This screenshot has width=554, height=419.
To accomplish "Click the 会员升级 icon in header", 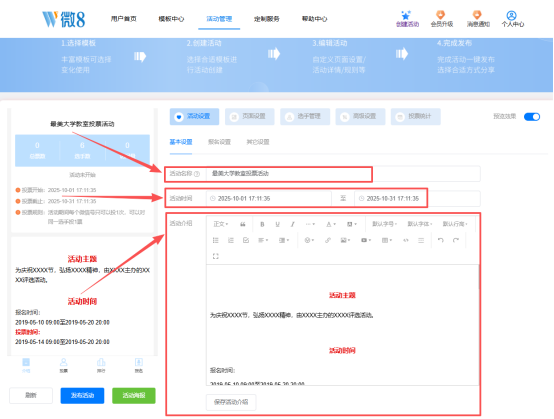I will click(x=441, y=15).
